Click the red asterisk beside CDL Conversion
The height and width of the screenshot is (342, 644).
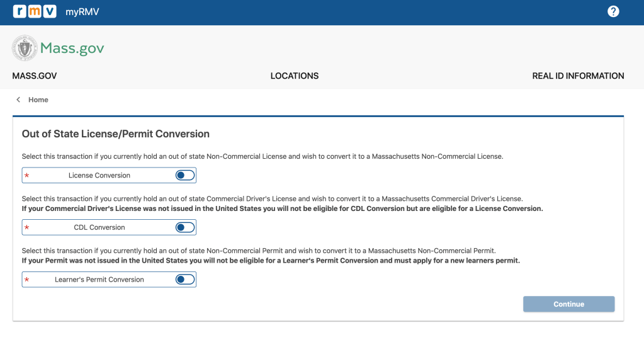(x=26, y=228)
